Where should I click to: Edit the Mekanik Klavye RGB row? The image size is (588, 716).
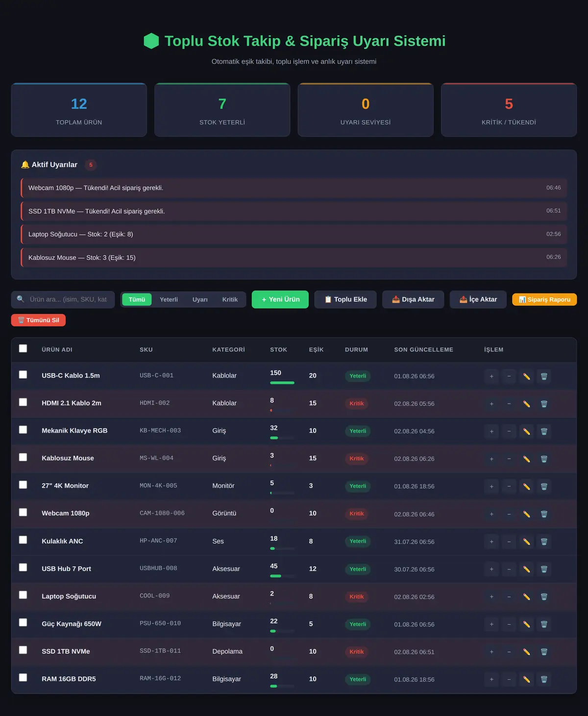526,431
